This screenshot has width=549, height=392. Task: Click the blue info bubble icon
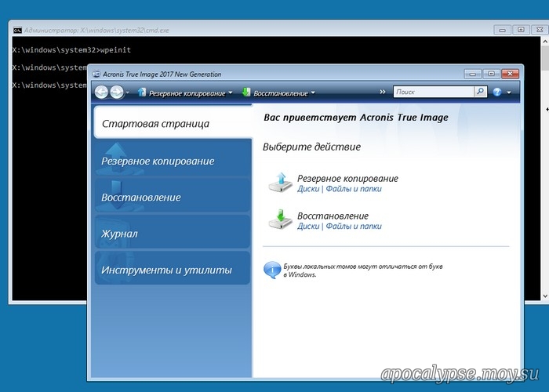271,270
